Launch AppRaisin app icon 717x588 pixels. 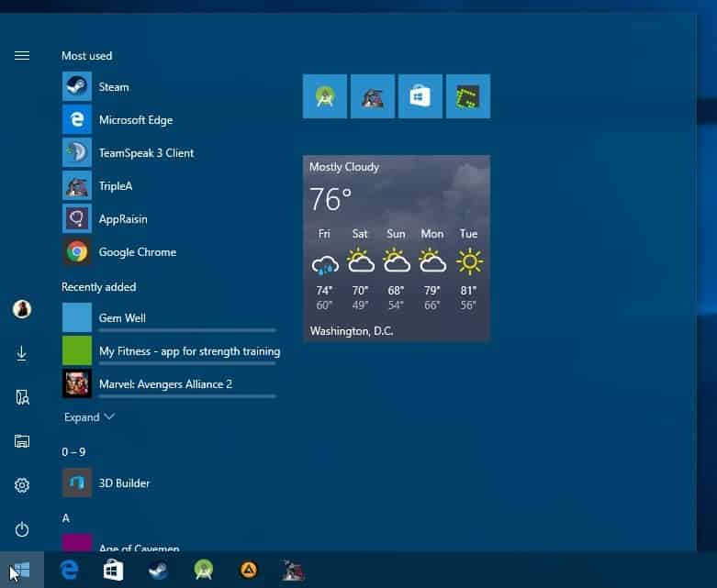77,219
